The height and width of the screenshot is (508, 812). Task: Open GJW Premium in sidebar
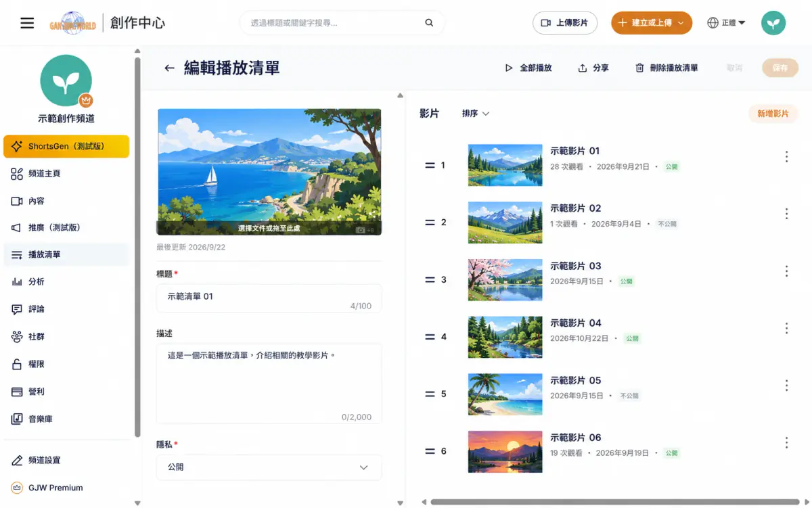click(66, 488)
